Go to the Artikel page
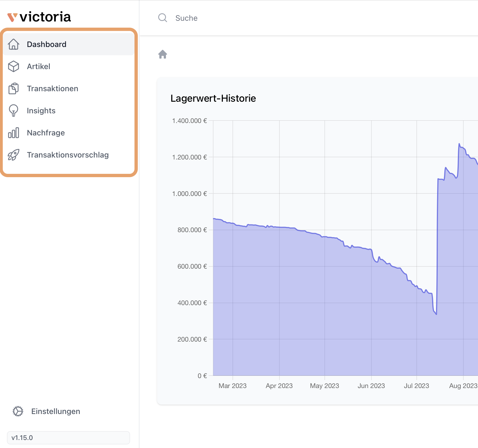 (39, 66)
